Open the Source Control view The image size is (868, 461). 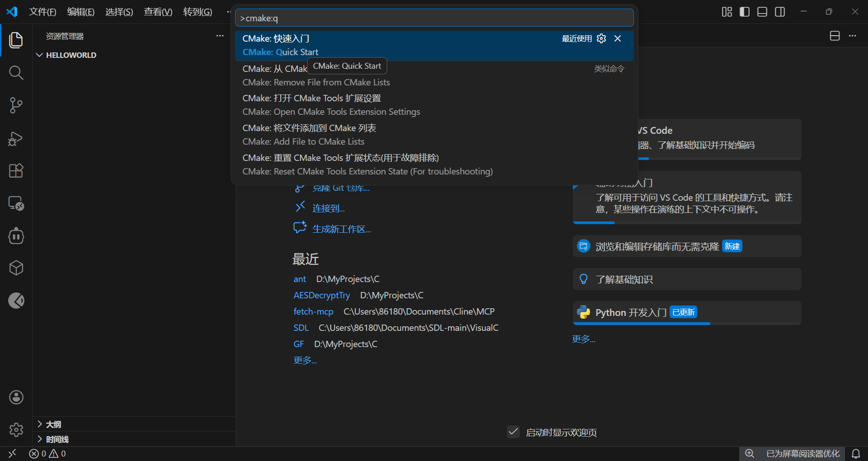point(16,105)
